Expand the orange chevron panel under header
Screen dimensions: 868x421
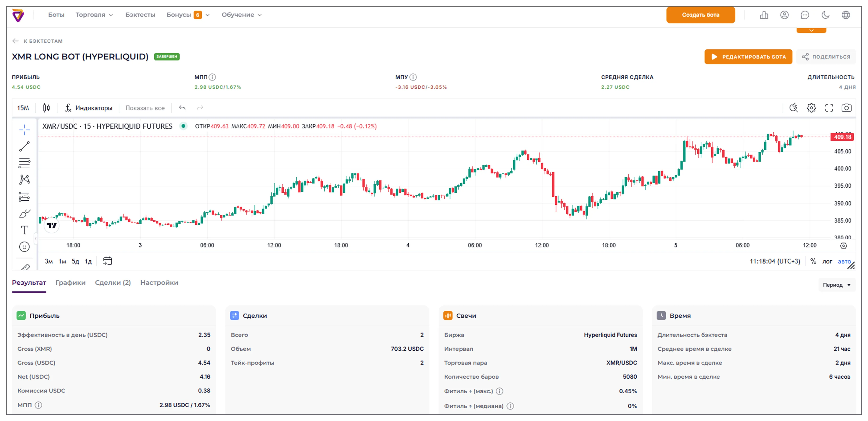point(811,30)
